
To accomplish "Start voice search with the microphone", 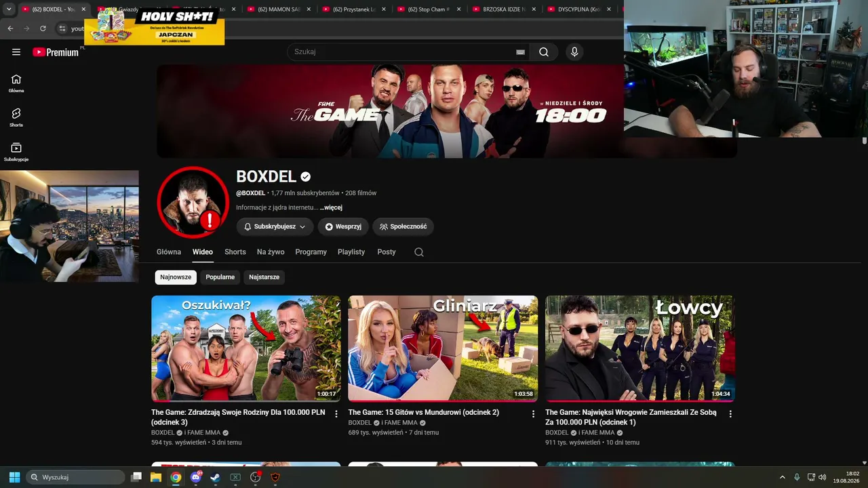I will click(x=574, y=52).
